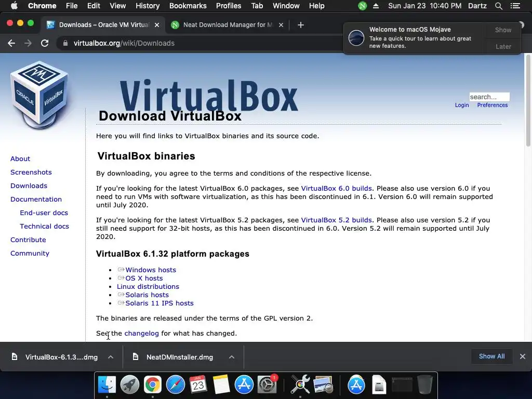The image size is (532, 399).
Task: Open Calendar icon in the Dock
Action: 198,384
